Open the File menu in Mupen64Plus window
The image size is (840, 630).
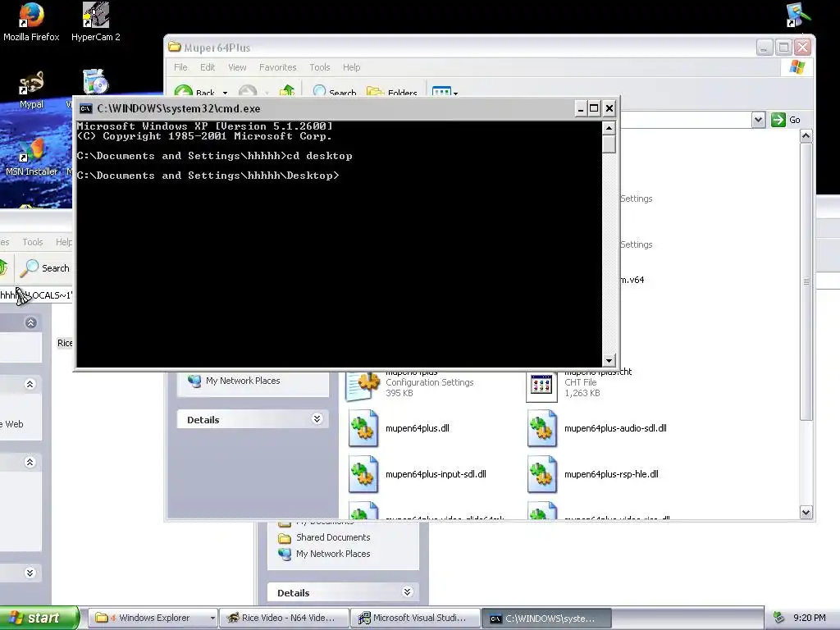point(180,67)
